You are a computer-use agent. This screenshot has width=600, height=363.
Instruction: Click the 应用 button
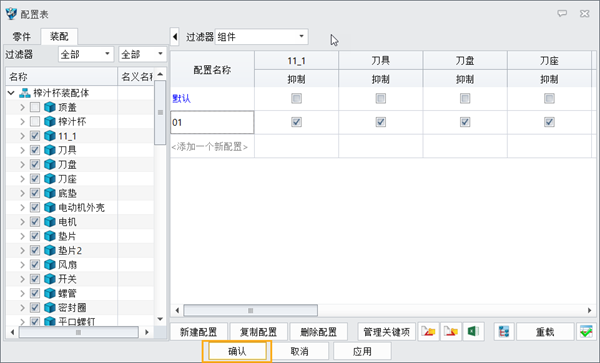[362, 351]
